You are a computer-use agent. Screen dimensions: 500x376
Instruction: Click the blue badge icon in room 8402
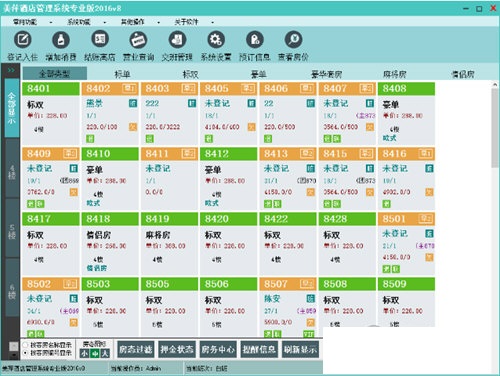click(x=133, y=103)
